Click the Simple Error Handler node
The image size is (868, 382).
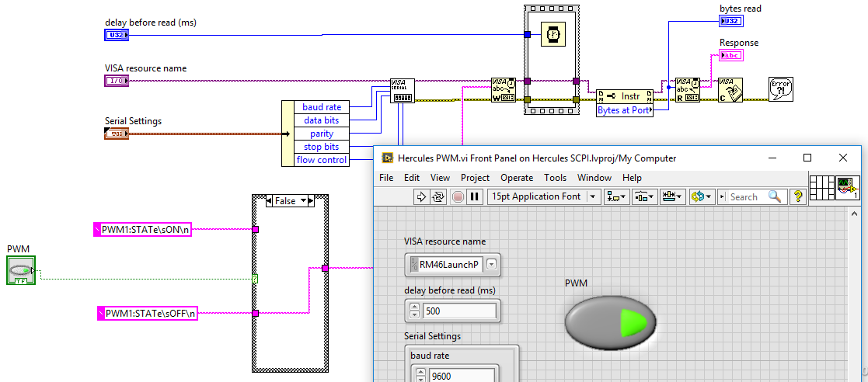point(780,89)
